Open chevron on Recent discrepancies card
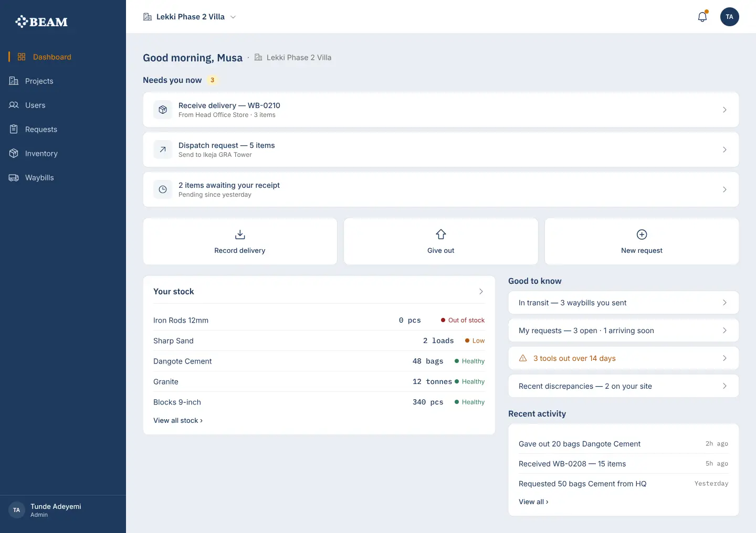Image resolution: width=756 pixels, height=533 pixels. click(x=724, y=386)
